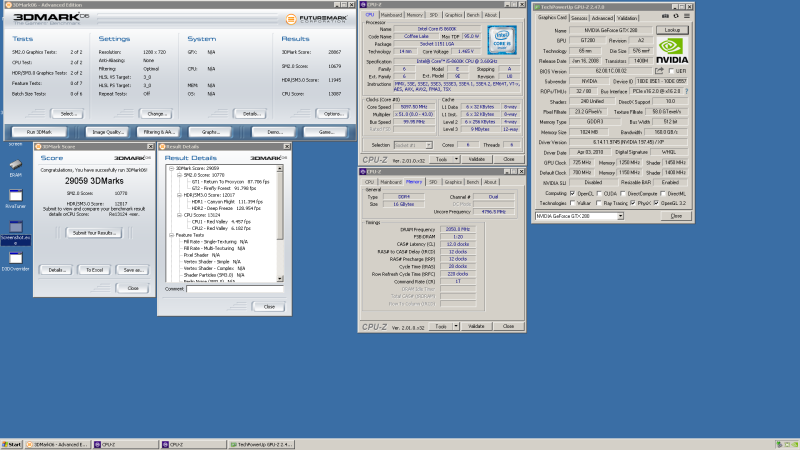Click the upper CPU-Z window title icon
This screenshot has width=800, height=450.
click(x=363, y=5)
